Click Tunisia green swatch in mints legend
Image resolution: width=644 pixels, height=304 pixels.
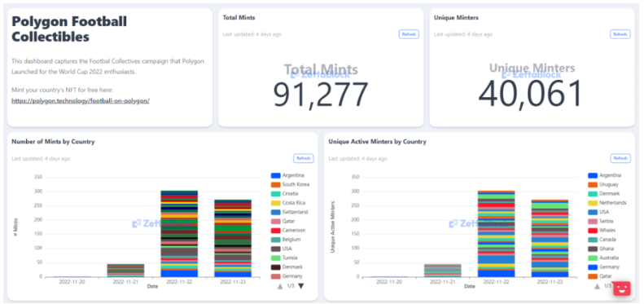(x=275, y=258)
